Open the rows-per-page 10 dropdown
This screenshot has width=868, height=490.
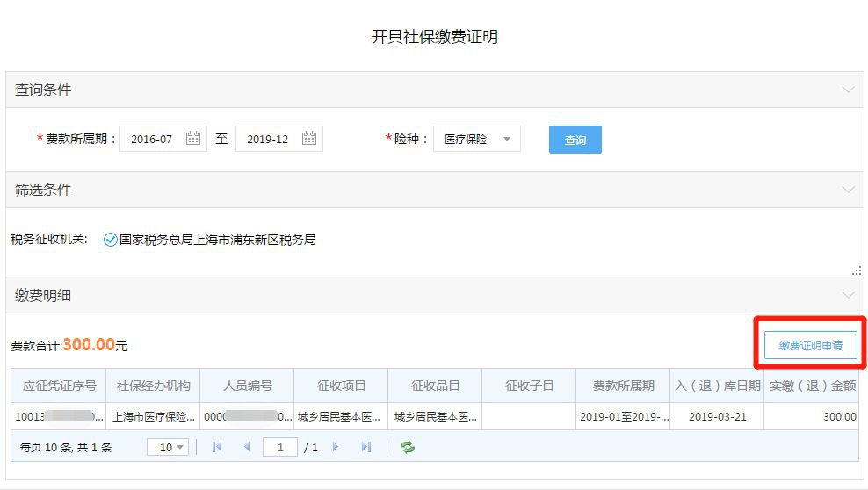point(168,447)
